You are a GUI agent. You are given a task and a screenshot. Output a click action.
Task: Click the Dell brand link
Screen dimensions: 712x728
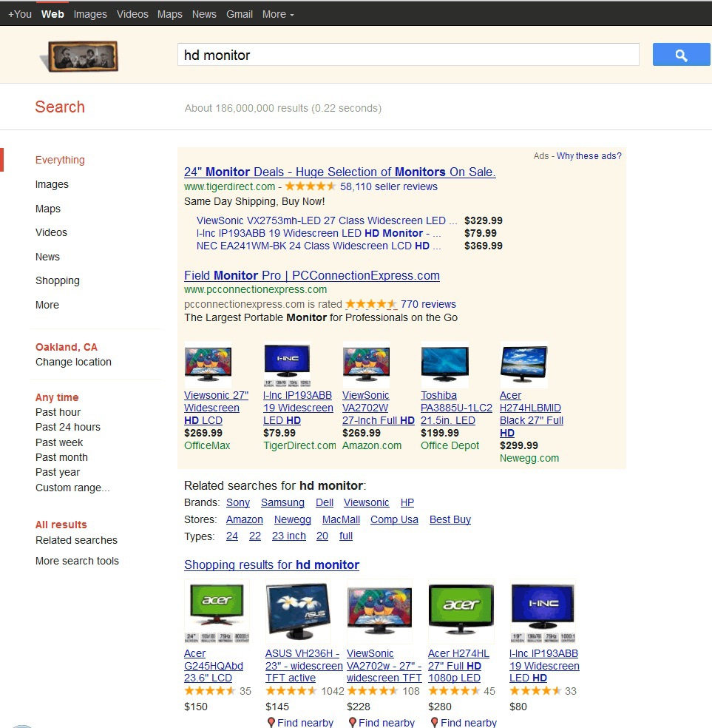pos(325,503)
